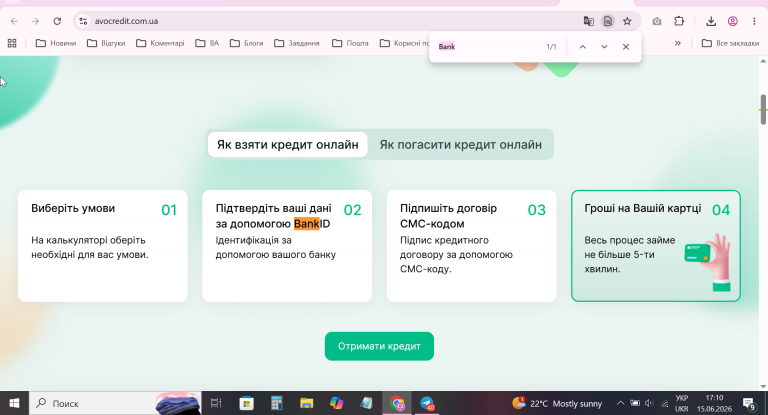This screenshot has height=415, width=768.
Task: Close the find bar
Action: 625,47
